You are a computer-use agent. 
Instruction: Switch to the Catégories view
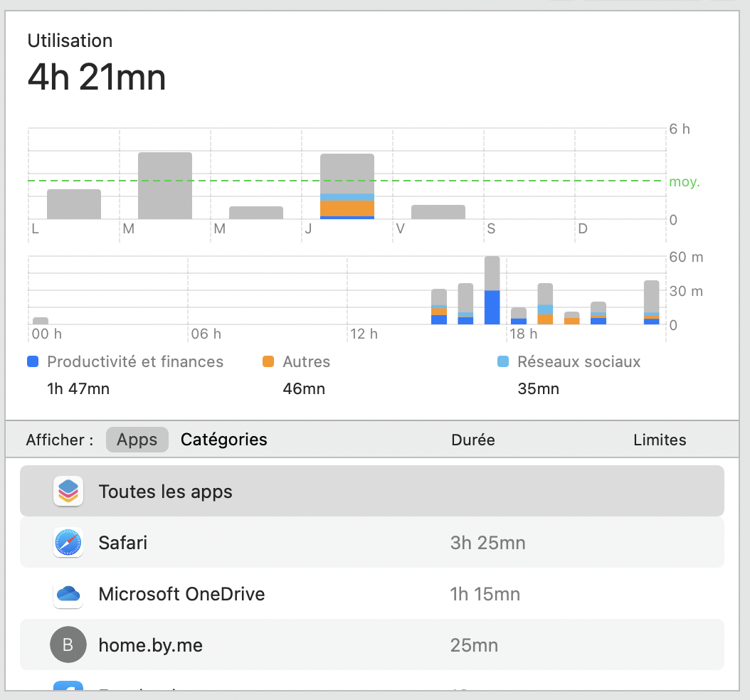[224, 440]
